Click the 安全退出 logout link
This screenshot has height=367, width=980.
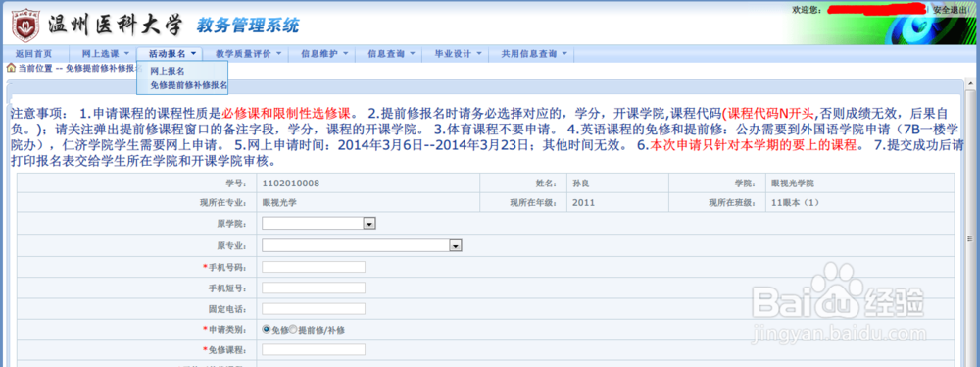[950, 10]
